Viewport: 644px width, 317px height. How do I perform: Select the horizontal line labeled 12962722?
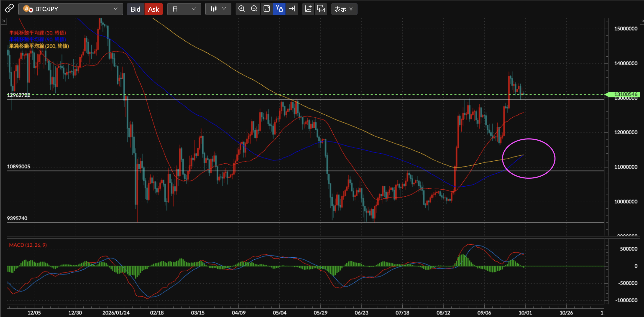(305, 99)
